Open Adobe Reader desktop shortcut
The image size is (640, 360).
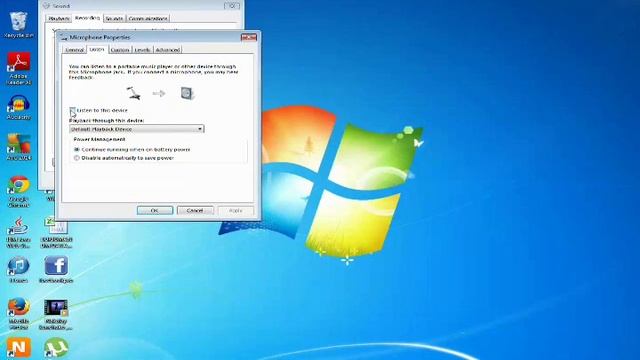point(19,68)
